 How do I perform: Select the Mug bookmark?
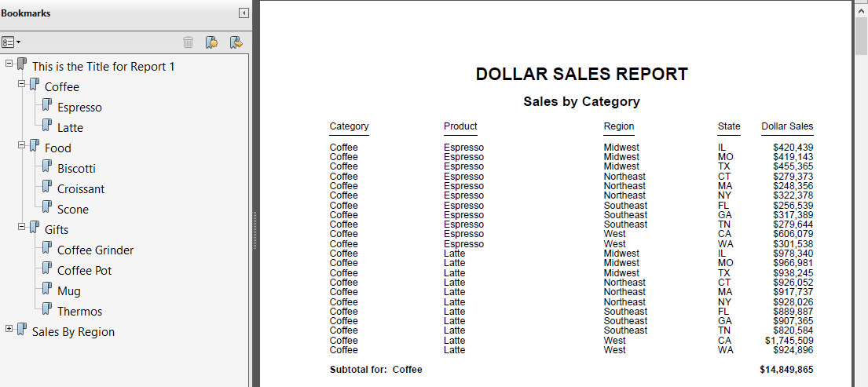point(69,291)
